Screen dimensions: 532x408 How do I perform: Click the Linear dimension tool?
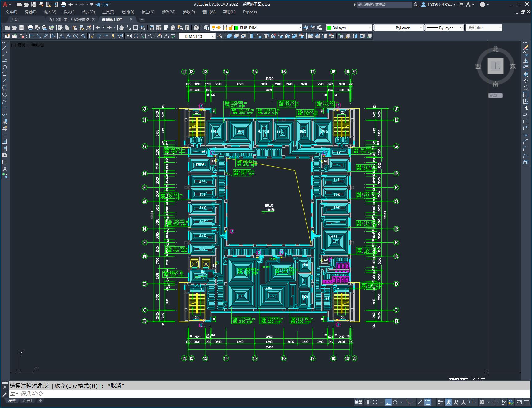[x=31, y=36]
